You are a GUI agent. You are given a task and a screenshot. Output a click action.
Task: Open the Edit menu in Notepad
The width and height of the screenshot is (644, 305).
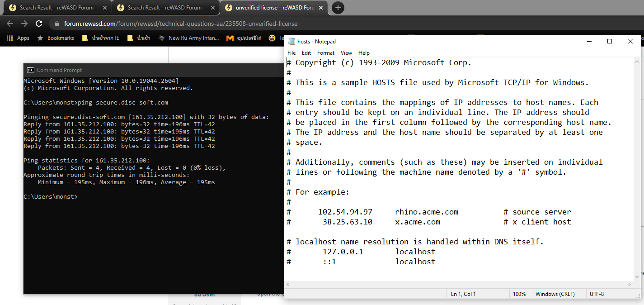306,53
